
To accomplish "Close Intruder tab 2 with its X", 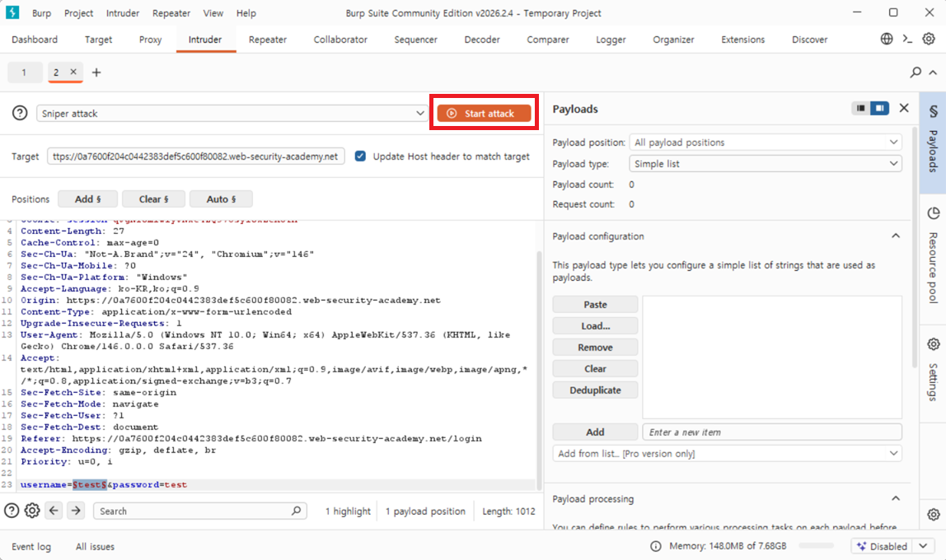I will 73,72.
